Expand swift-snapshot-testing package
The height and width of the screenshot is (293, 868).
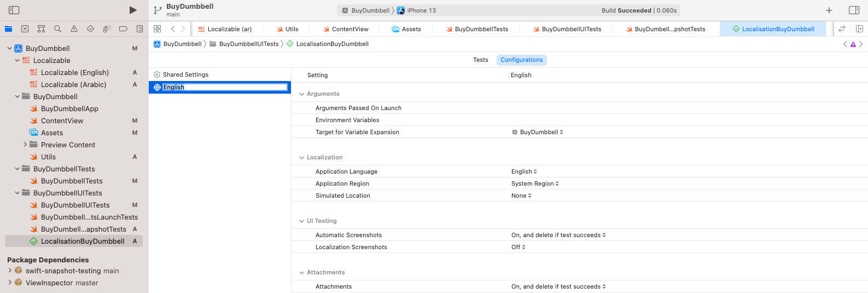[10, 271]
